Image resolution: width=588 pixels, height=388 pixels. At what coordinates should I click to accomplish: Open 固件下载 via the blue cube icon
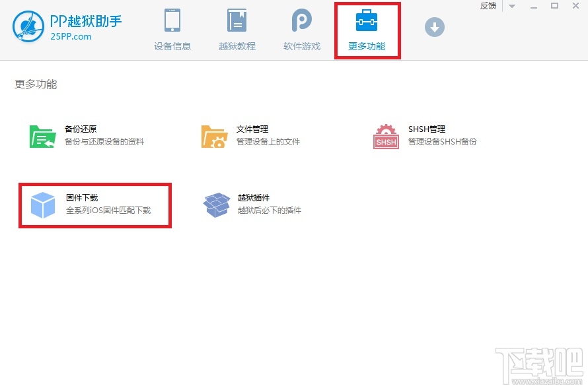(43, 205)
